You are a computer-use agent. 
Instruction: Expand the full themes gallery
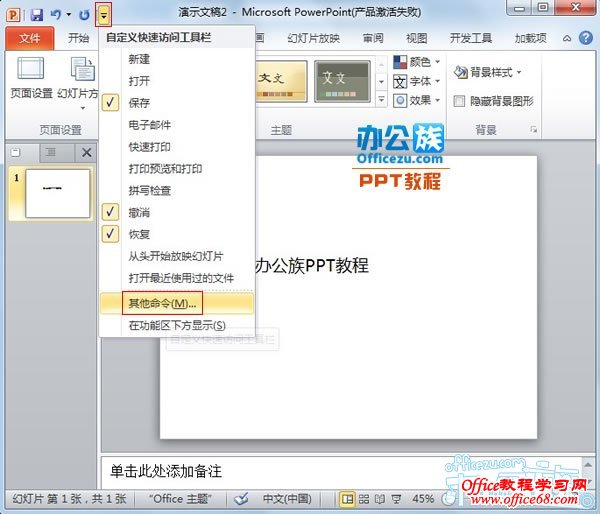pos(381,99)
